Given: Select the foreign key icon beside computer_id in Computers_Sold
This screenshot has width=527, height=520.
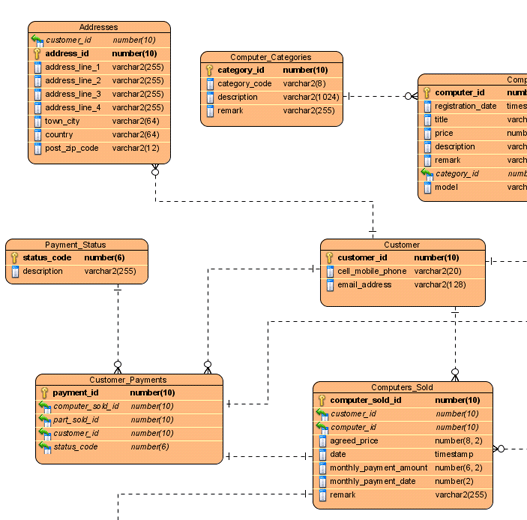Looking at the screenshot, I should 322,428.
